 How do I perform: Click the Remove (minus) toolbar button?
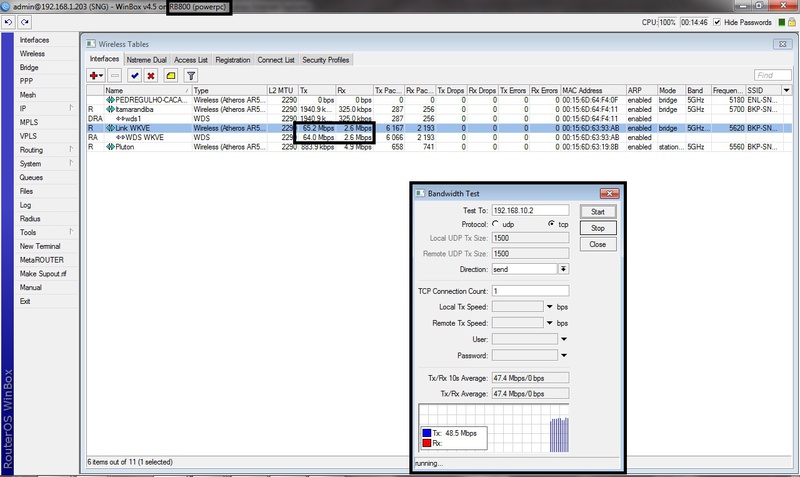pos(115,75)
